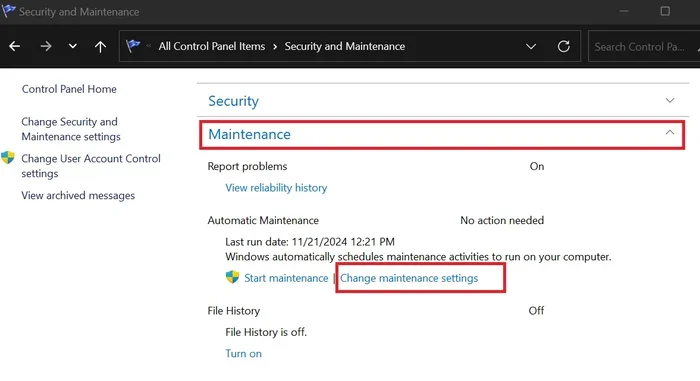Image resolution: width=700 pixels, height=381 pixels.
Task: Click the UAC shield icon in sidebar
Action: coord(8,158)
